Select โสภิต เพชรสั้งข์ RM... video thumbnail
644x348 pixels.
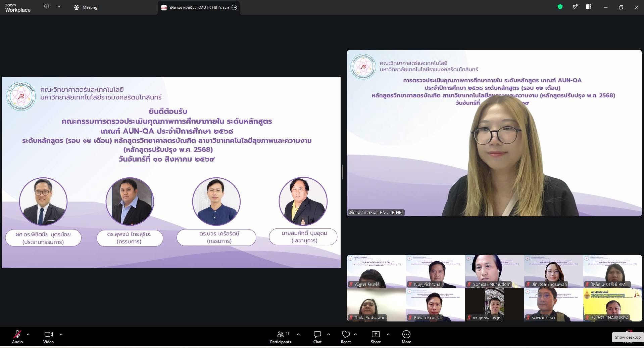612,271
